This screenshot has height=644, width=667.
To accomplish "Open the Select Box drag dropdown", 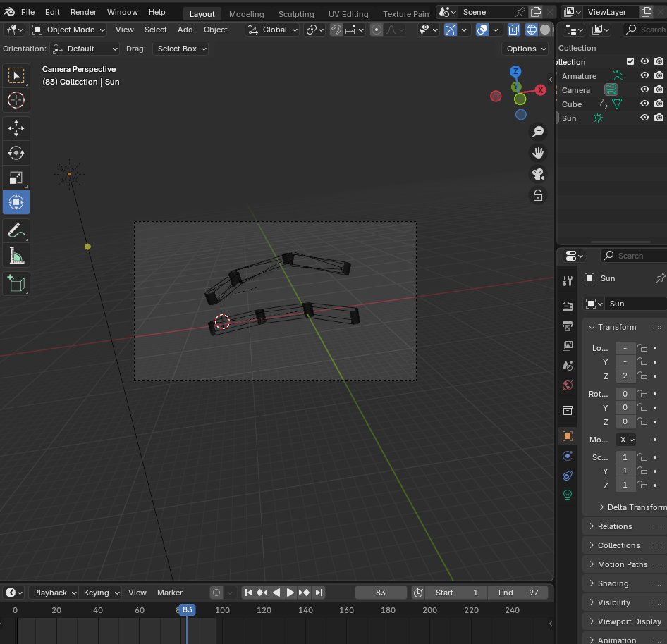I will [x=182, y=49].
